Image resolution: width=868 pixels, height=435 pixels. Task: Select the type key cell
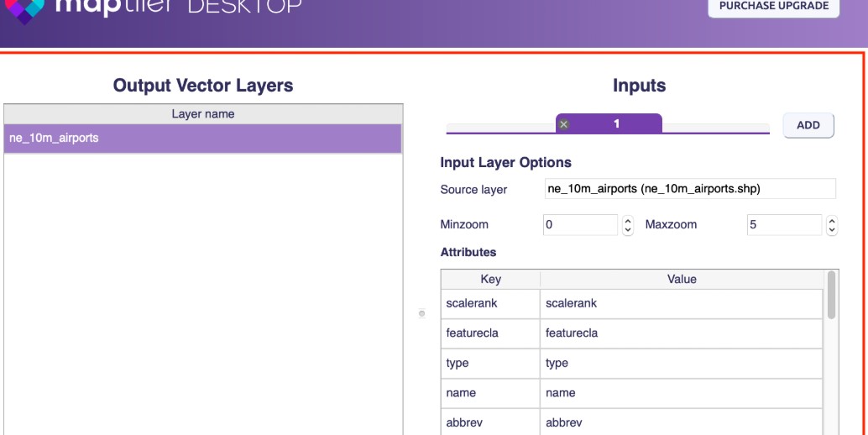490,363
